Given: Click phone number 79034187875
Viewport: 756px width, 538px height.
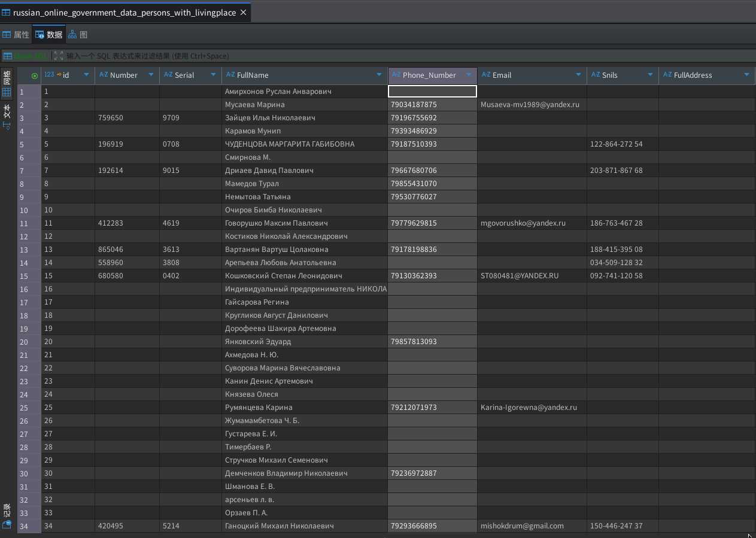Looking at the screenshot, I should coord(414,105).
